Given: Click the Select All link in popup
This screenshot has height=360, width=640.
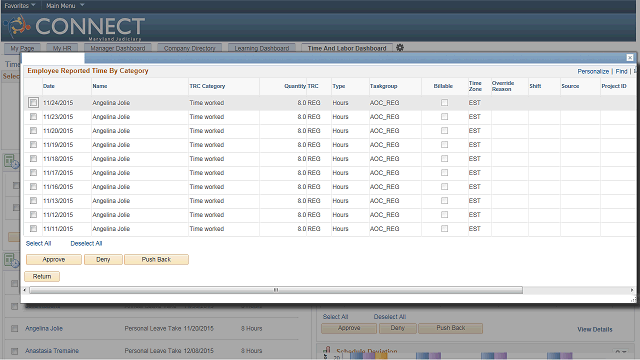Looking at the screenshot, I should (x=38, y=244).
